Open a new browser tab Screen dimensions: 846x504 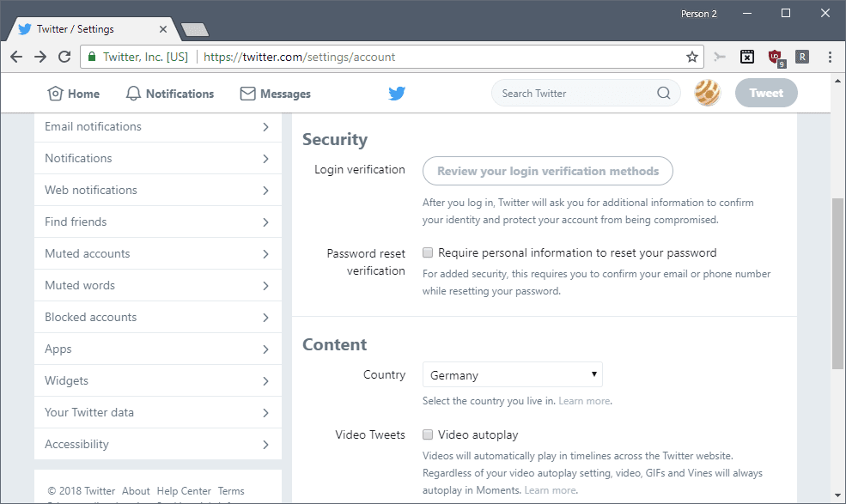click(x=195, y=30)
